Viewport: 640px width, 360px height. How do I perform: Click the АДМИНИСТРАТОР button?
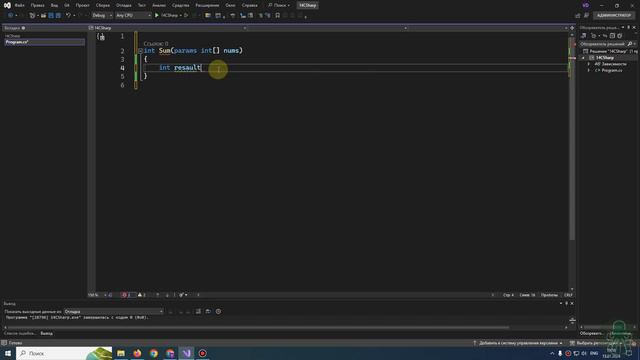coord(614,16)
